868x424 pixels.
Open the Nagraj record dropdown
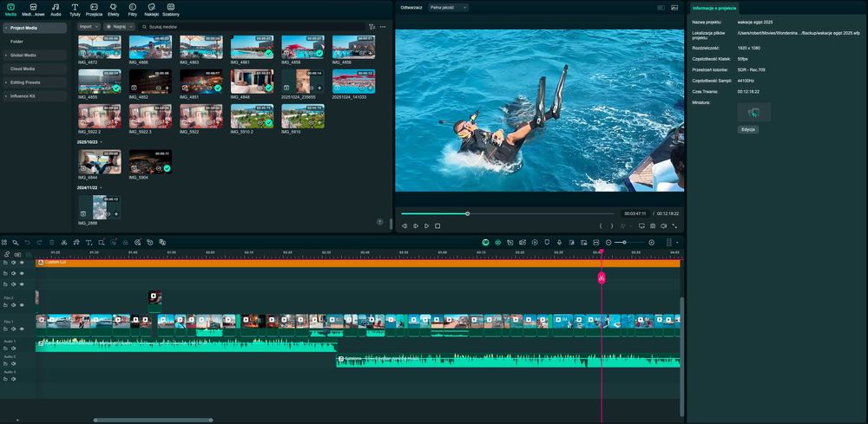[119, 27]
